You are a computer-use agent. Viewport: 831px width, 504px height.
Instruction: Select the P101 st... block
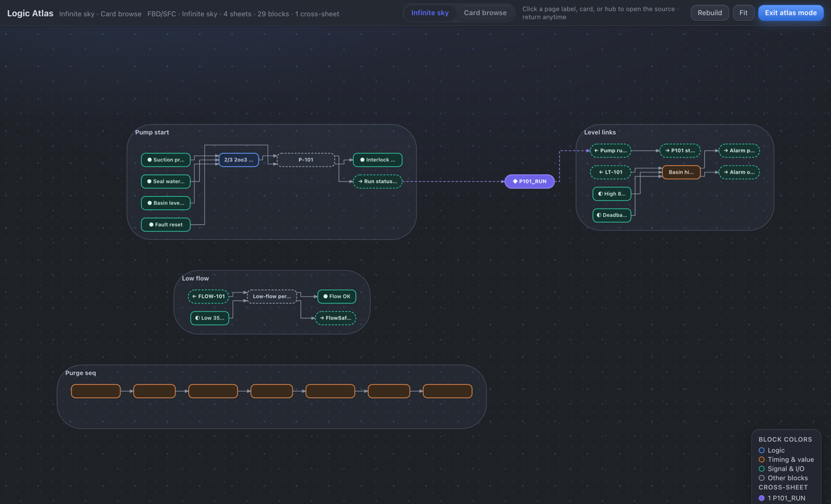680,151
